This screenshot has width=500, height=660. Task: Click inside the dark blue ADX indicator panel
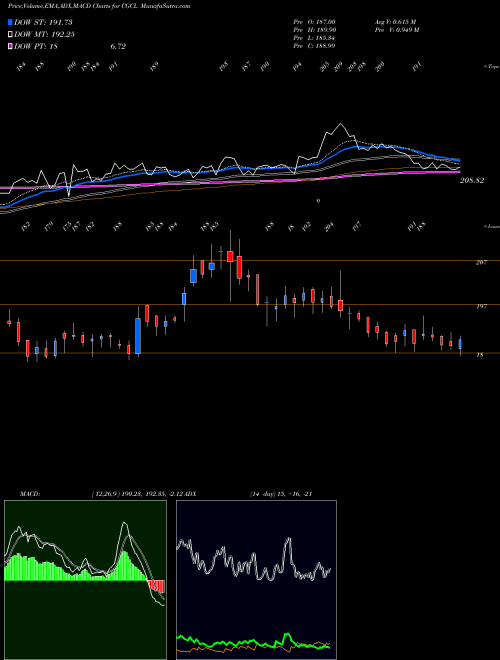[x=256, y=580]
